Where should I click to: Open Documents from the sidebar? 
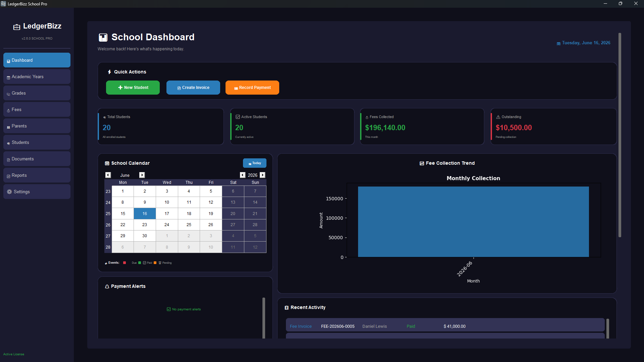coord(37,159)
